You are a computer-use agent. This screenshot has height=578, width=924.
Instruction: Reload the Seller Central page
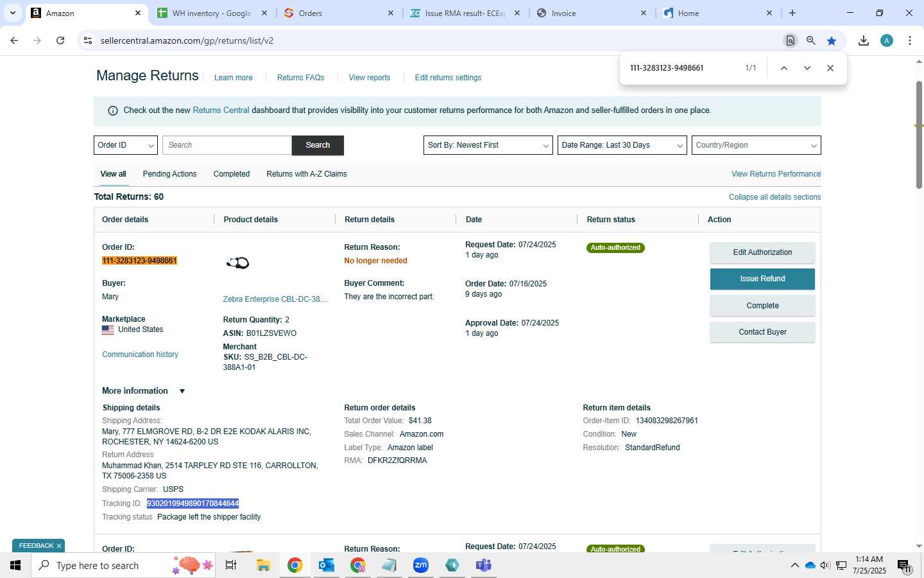(60, 40)
